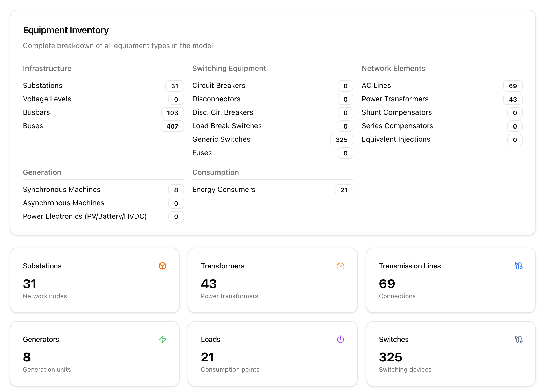Click the purple power icon on Loads card
This screenshot has height=392, width=543.
point(340,339)
